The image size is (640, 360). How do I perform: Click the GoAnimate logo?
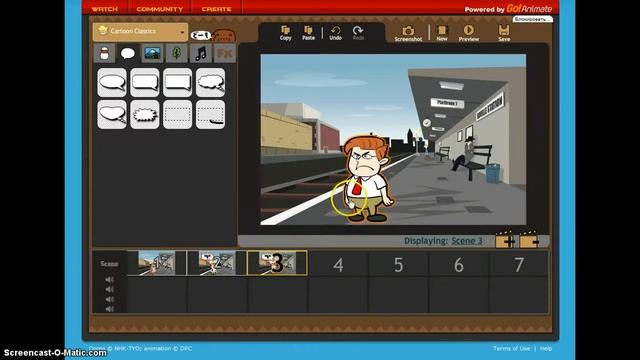[x=529, y=9]
